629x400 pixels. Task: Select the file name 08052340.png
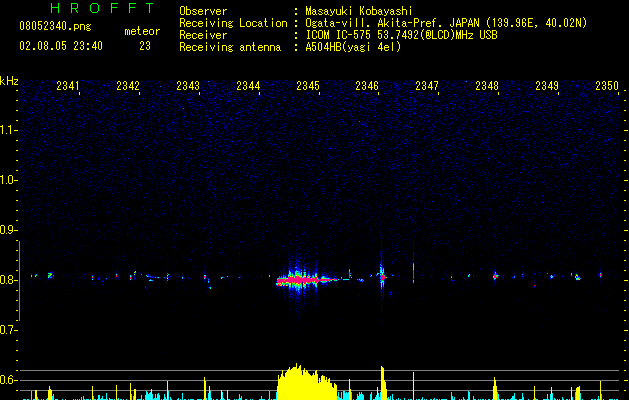coord(55,27)
